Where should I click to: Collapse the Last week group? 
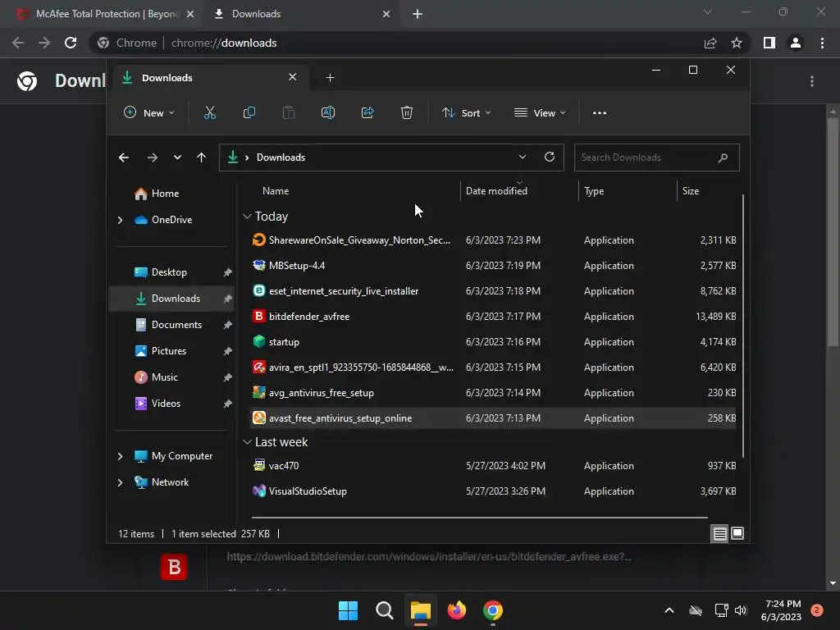coord(247,442)
